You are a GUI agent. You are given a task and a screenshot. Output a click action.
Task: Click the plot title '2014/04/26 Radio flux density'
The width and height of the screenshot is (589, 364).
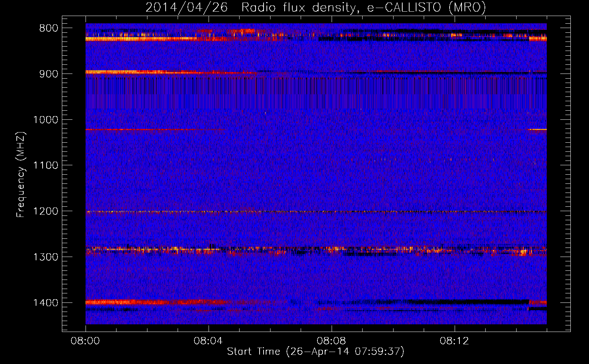tap(316, 7)
